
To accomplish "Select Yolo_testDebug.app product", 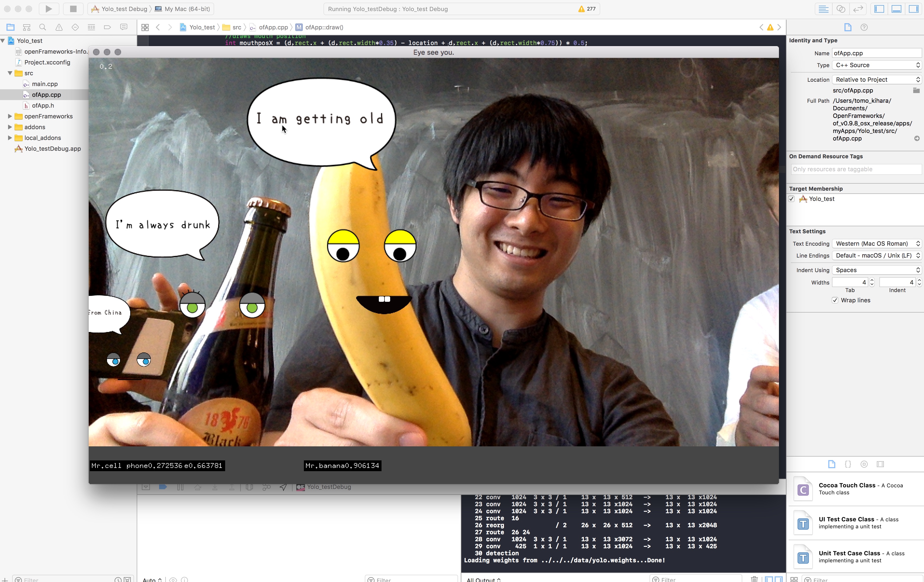I will pos(52,149).
